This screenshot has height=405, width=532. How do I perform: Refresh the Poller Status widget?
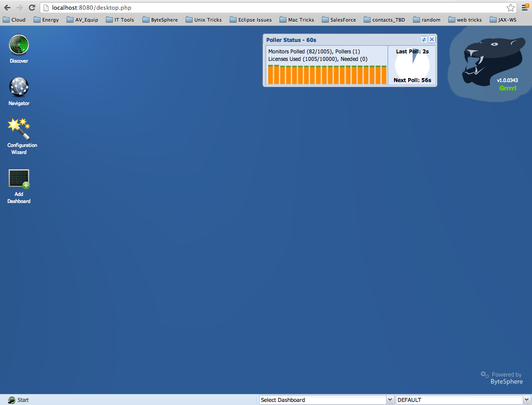[x=424, y=40]
